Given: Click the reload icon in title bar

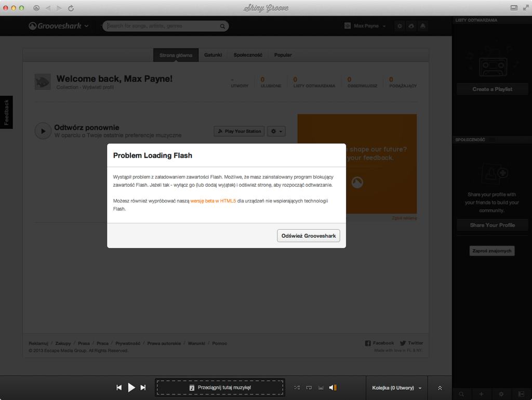Looking at the screenshot, I should coord(71,8).
